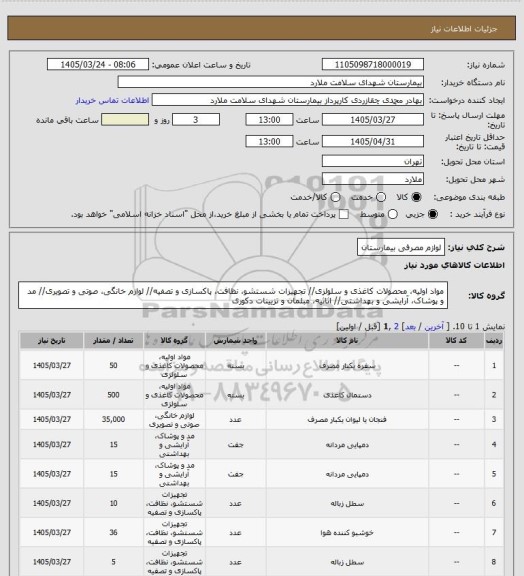
Task: Select the خدمت radio button
Action: click(381, 197)
